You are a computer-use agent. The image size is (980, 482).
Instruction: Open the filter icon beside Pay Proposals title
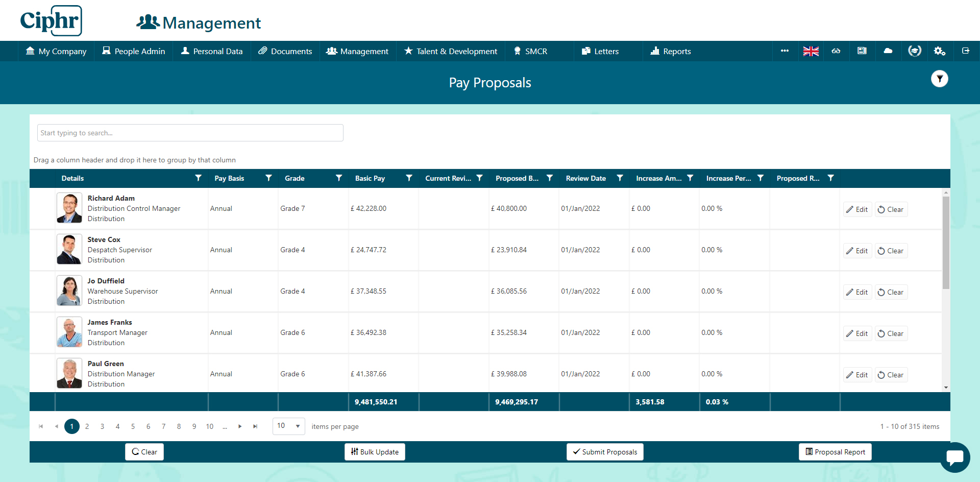click(x=940, y=79)
